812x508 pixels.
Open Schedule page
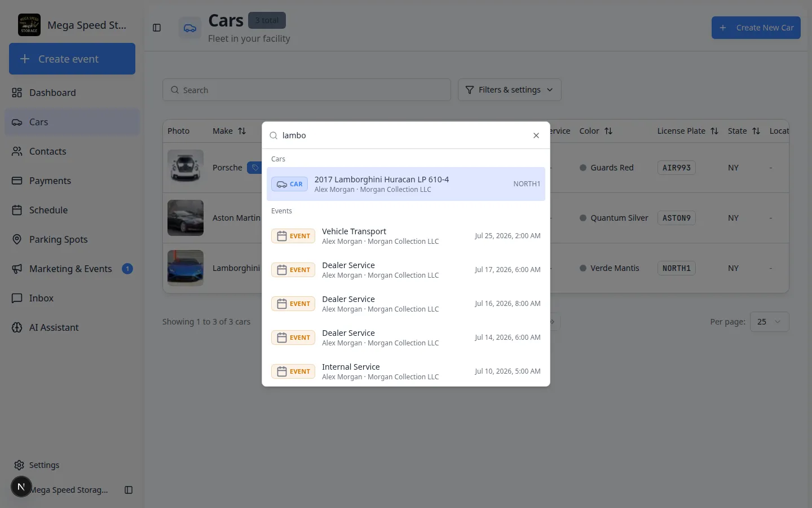point(72,210)
